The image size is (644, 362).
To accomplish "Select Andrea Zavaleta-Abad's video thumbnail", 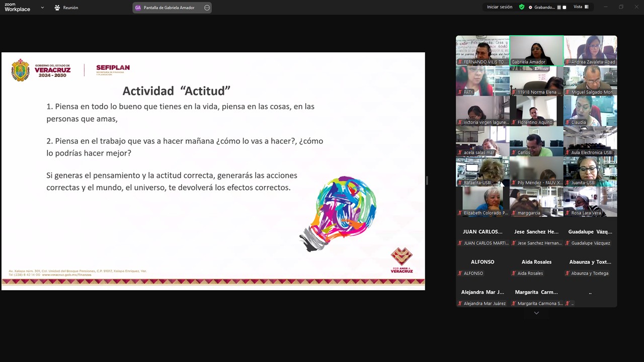I will pos(590,50).
